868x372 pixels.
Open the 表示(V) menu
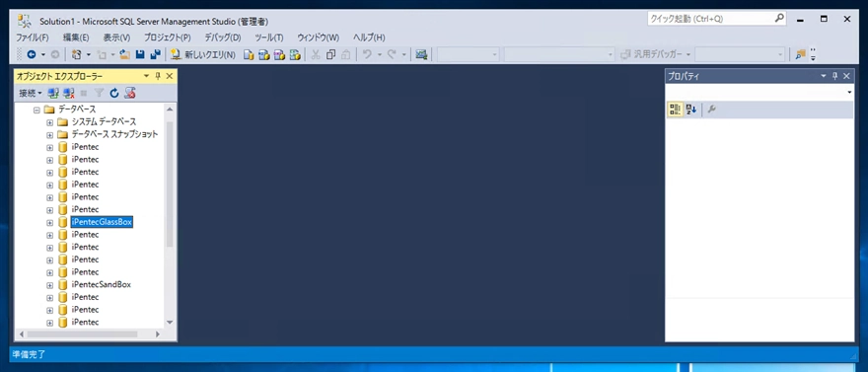[116, 37]
